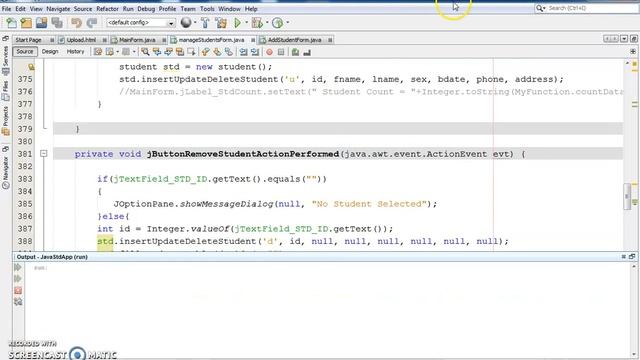This screenshot has height=360, width=640.
Task: Open the Team menu
Action: tap(188, 9)
